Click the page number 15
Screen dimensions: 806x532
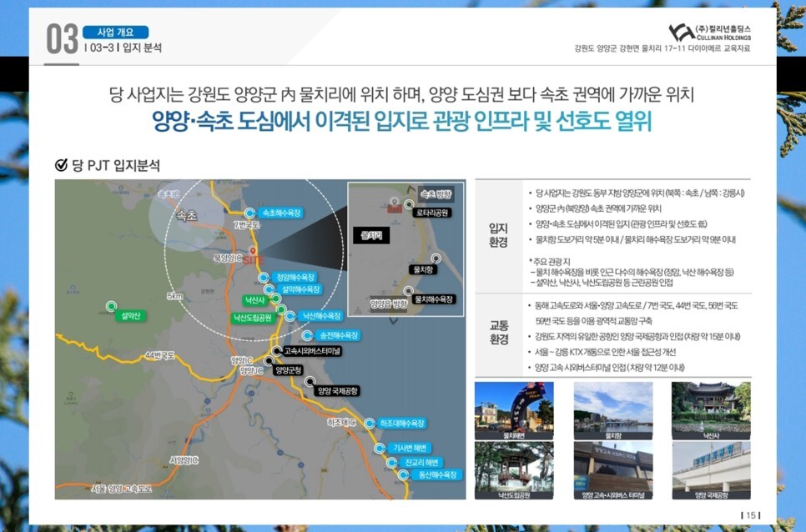click(x=750, y=515)
